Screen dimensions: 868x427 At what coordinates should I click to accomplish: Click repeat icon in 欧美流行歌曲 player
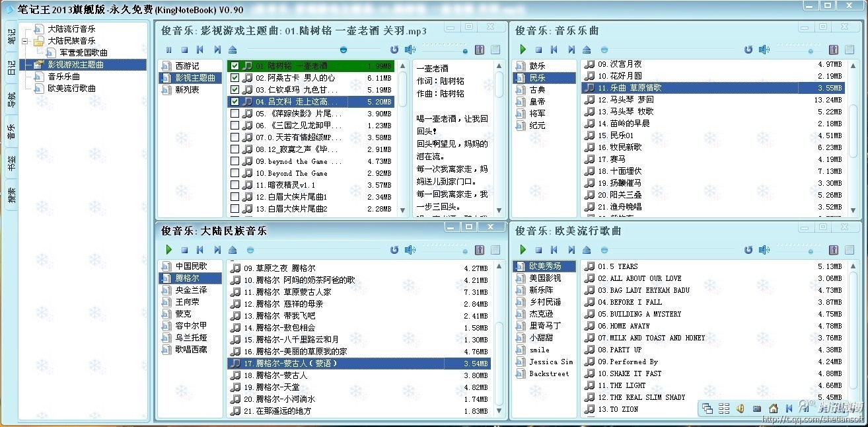point(748,250)
